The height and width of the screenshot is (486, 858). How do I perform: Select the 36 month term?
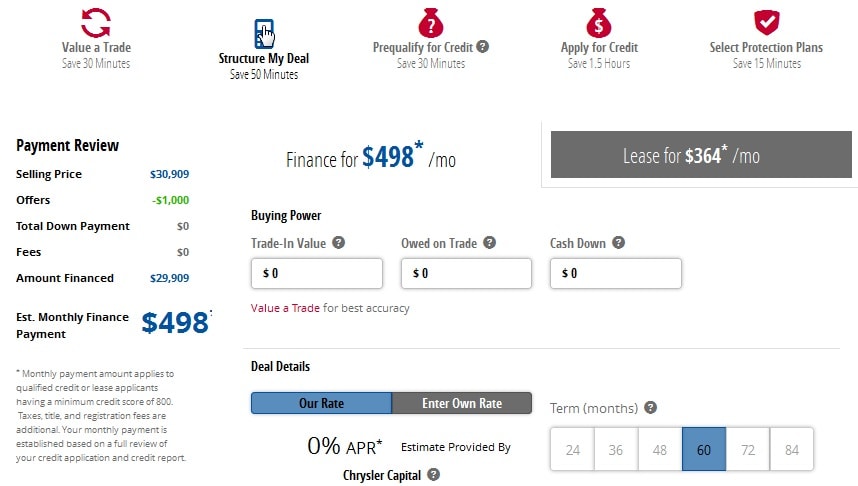pyautogui.click(x=616, y=449)
